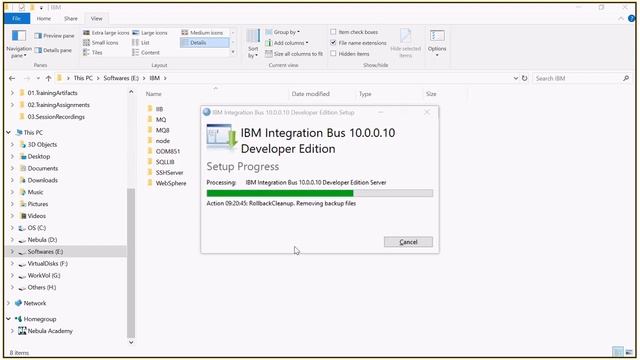Screen dimensions: 640x360
Task: Sort by Type column
Action: 365,94
